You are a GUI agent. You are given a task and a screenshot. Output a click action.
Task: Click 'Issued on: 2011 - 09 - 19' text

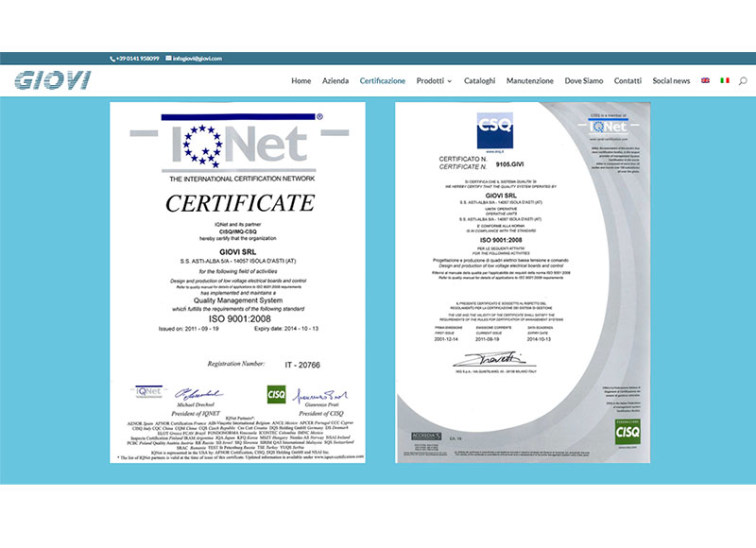click(x=188, y=329)
